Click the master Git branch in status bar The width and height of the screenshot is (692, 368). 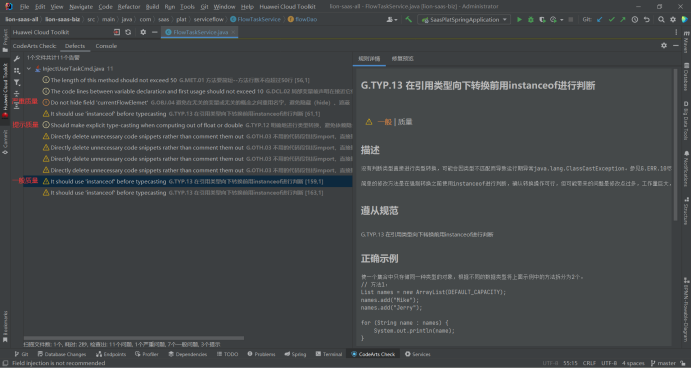coord(663,363)
